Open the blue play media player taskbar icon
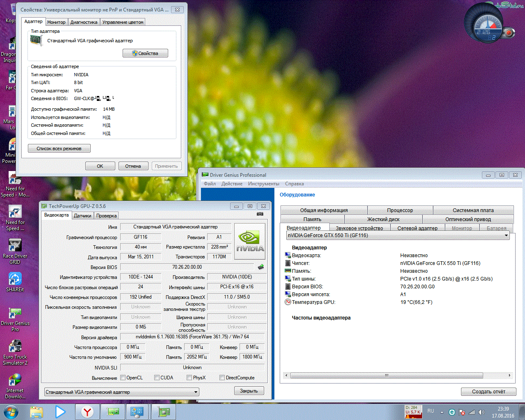 60,411
